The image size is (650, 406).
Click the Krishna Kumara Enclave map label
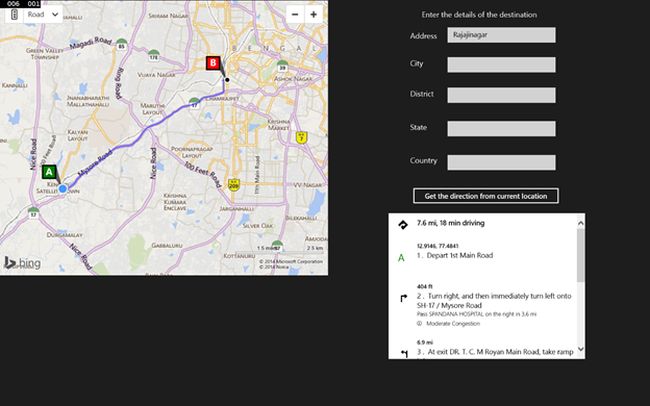(175, 202)
